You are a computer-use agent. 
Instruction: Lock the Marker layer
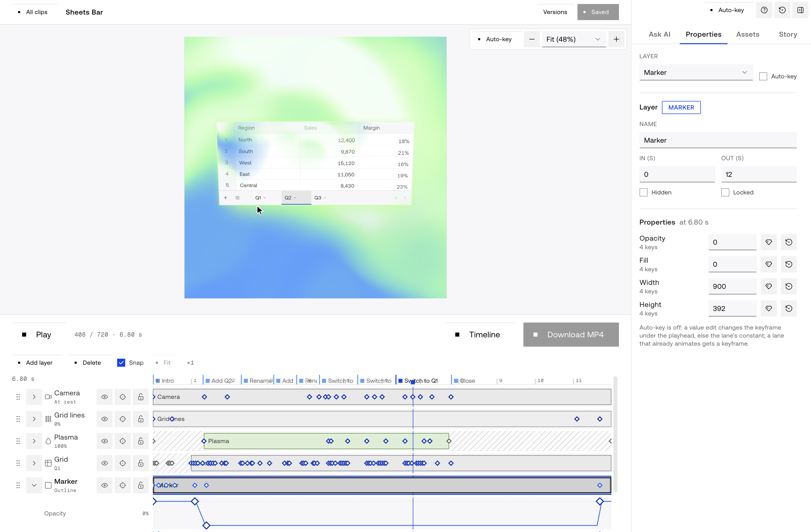[x=141, y=485]
